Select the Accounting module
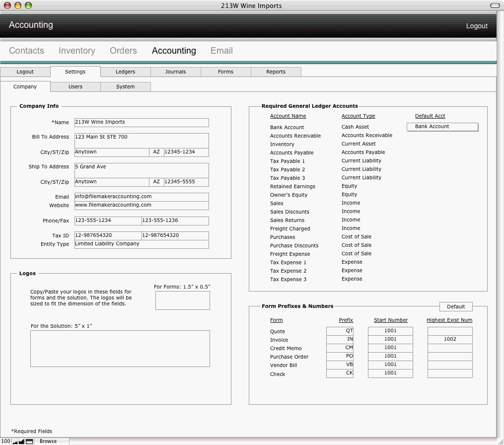 tap(174, 51)
